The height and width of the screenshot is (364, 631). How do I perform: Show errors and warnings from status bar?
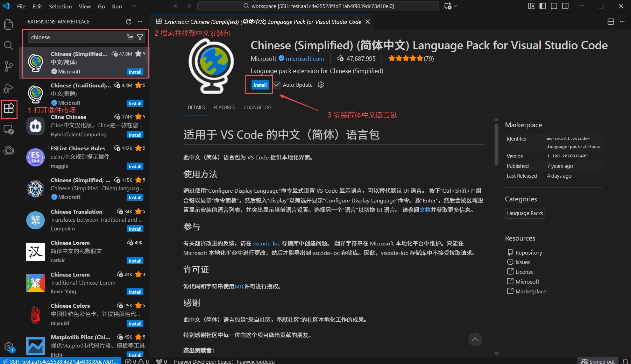pyautogui.click(x=137, y=361)
